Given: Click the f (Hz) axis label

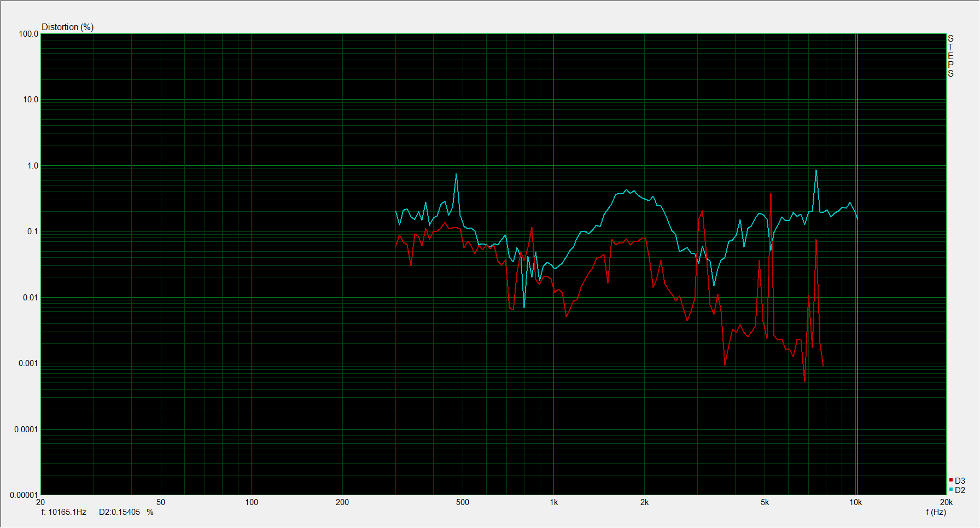Looking at the screenshot, I should point(936,512).
